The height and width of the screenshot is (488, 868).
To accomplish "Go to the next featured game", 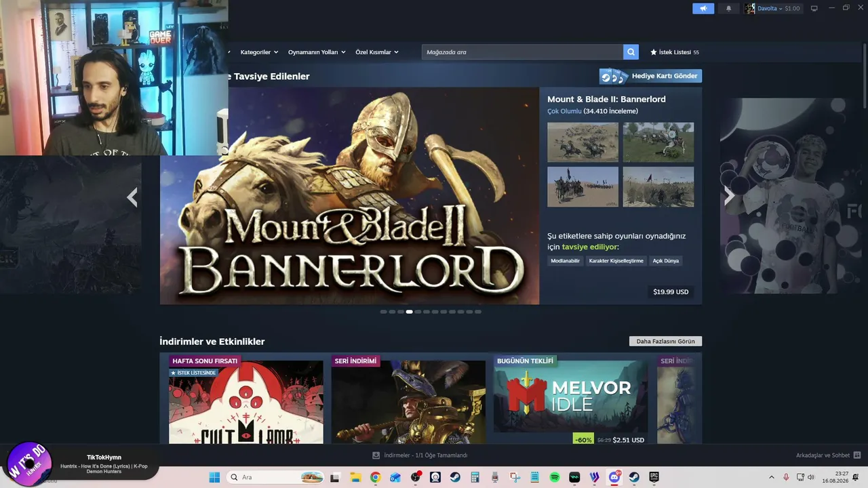I will pyautogui.click(x=729, y=196).
